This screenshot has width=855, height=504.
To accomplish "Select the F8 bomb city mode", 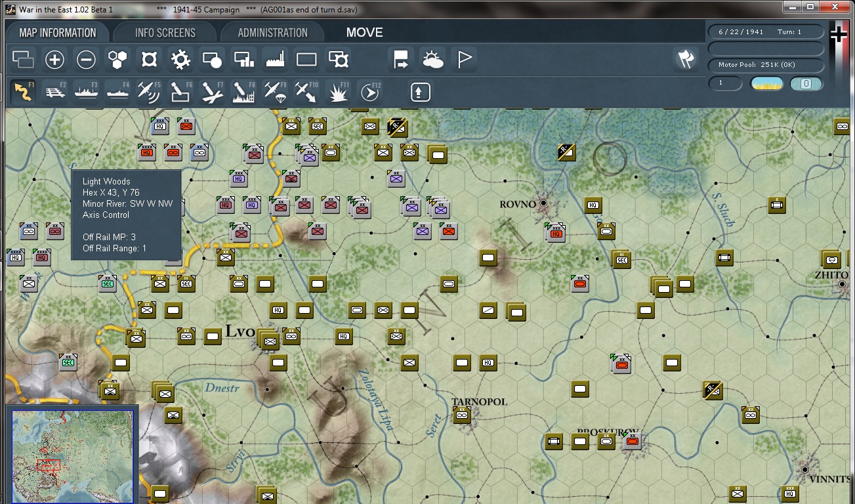I will click(x=243, y=92).
